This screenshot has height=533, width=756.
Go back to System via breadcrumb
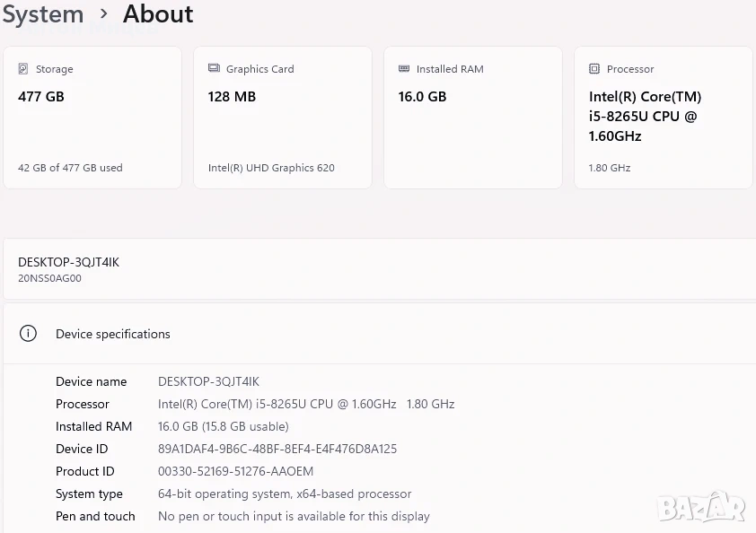click(42, 14)
